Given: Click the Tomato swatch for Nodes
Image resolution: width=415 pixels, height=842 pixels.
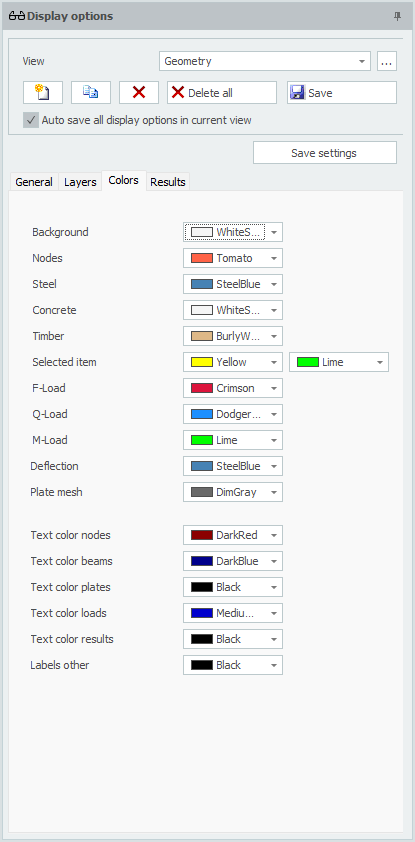Looking at the screenshot, I should point(202,258).
